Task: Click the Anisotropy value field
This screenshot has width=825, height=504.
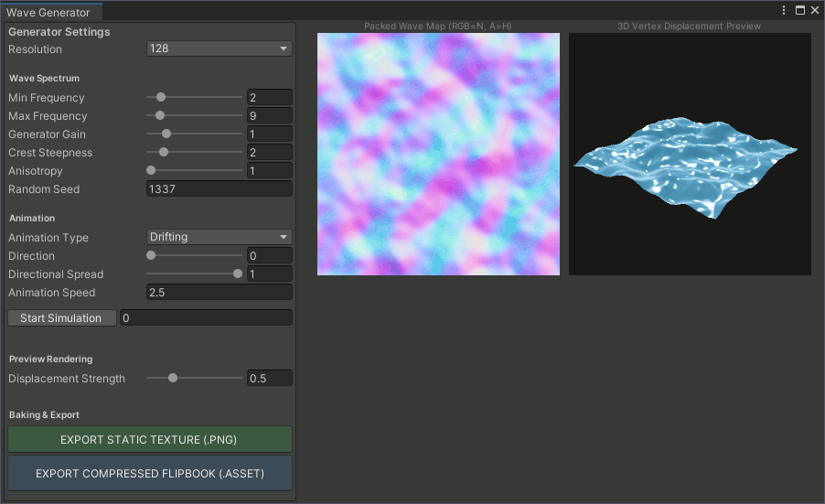Action: (270, 170)
